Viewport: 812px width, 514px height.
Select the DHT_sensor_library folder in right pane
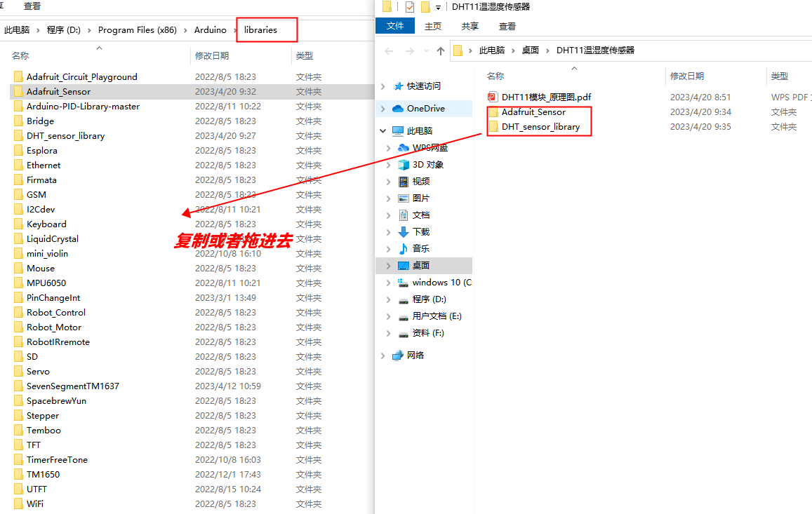pos(540,127)
